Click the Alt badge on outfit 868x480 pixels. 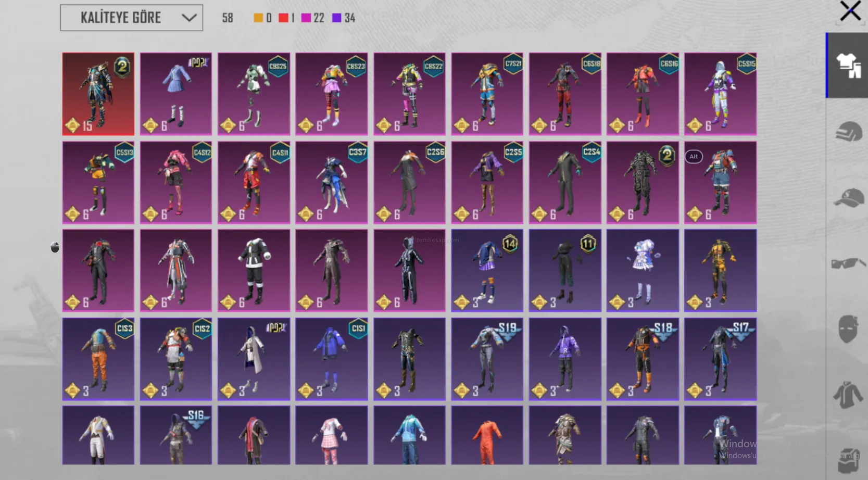(x=694, y=157)
